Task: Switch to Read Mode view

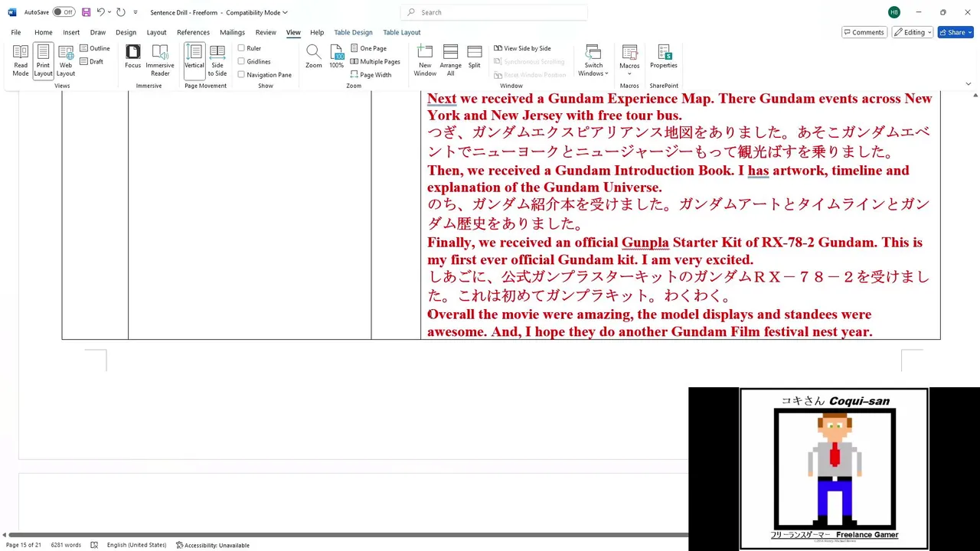Action: tap(21, 60)
